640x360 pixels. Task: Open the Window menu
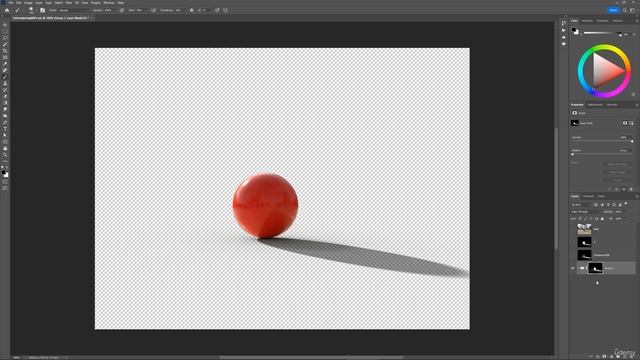(109, 3)
